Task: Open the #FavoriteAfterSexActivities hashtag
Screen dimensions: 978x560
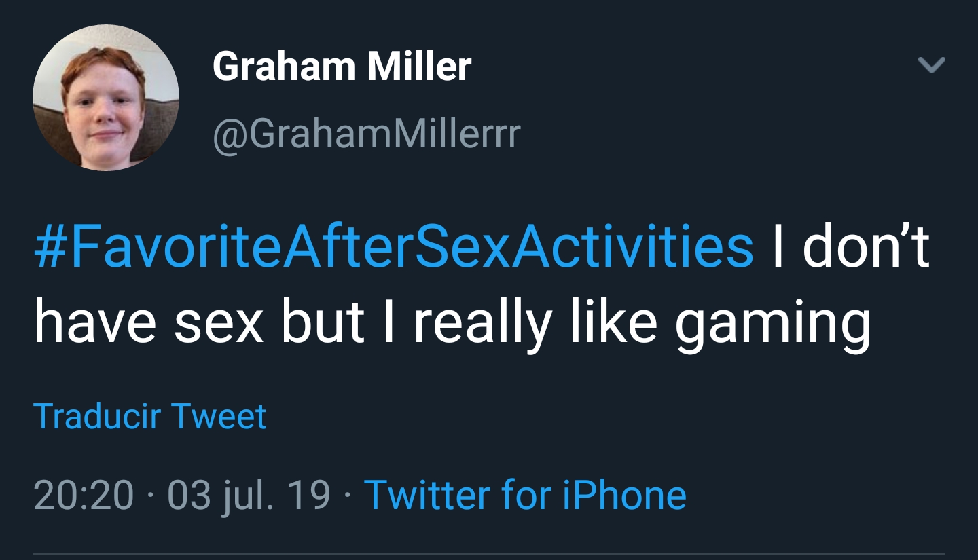Action: pos(393,247)
